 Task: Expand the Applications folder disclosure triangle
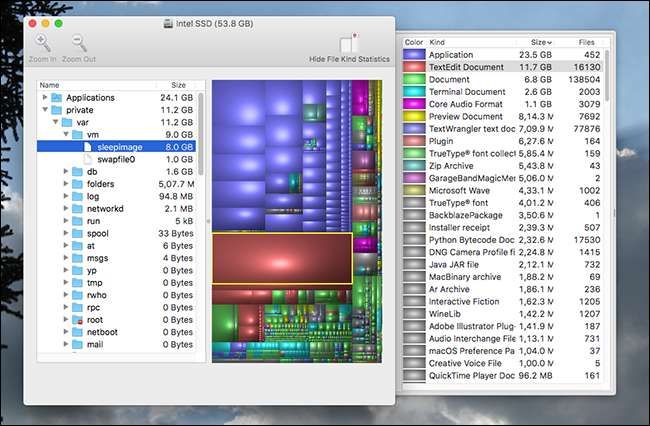[45, 98]
